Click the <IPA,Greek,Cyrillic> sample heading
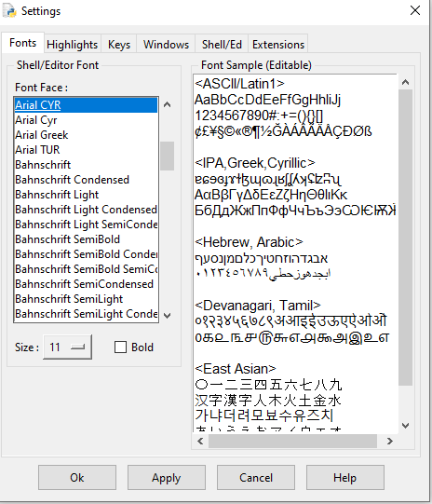This screenshot has height=504, width=432. (x=255, y=163)
